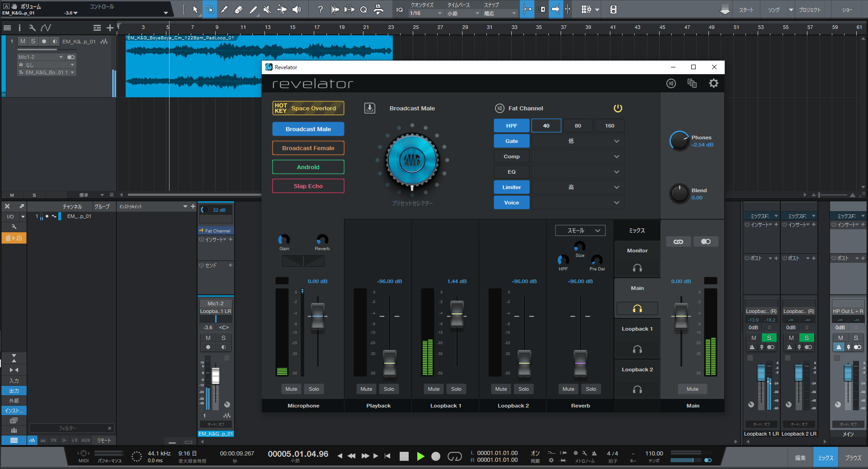The width and height of the screenshot is (868, 469).
Task: Select the Range tool in the toolbar
Action: (x=210, y=9)
